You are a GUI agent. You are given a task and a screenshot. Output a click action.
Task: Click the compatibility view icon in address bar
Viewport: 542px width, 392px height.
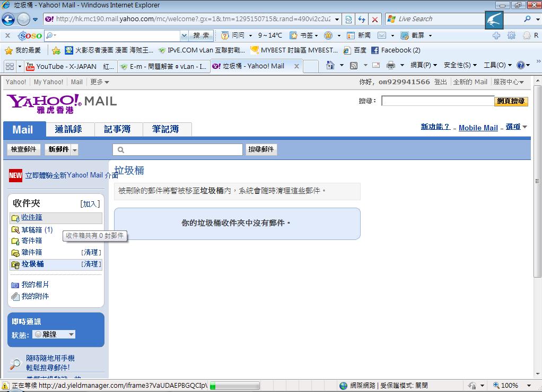tap(348, 20)
